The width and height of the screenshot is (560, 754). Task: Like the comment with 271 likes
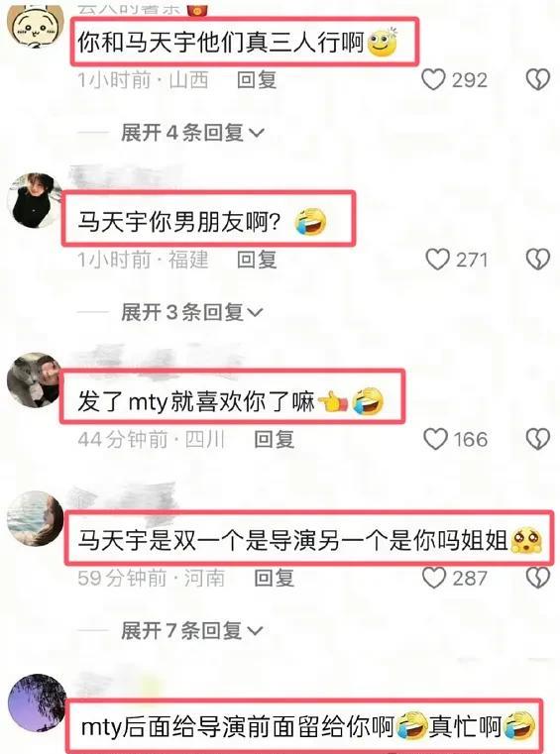437,260
